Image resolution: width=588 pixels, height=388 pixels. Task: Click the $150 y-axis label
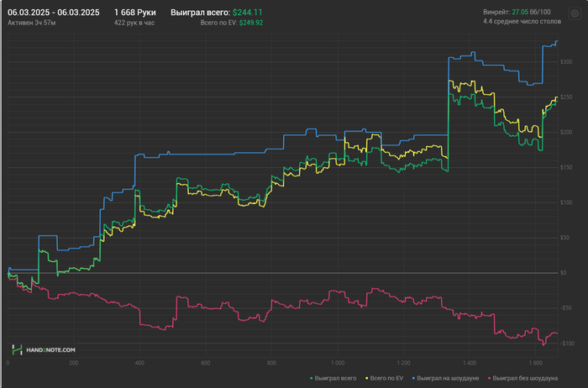pyautogui.click(x=566, y=167)
